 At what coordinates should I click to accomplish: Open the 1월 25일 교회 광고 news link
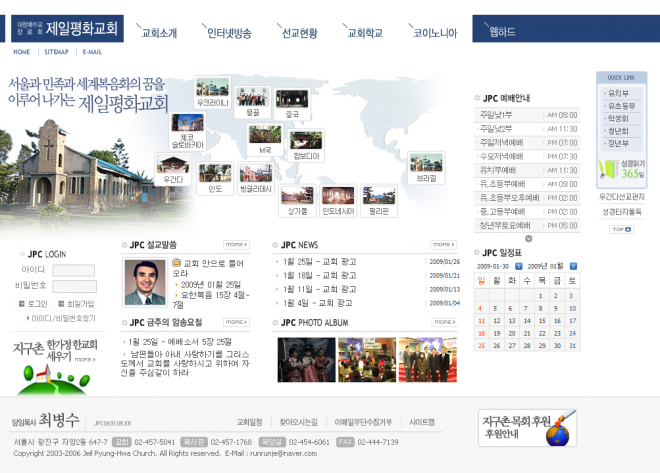click(320, 262)
